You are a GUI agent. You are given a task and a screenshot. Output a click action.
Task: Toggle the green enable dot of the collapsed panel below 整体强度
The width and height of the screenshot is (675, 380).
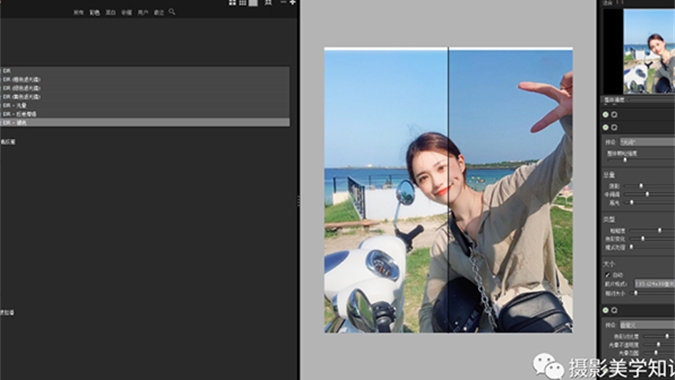point(606,114)
